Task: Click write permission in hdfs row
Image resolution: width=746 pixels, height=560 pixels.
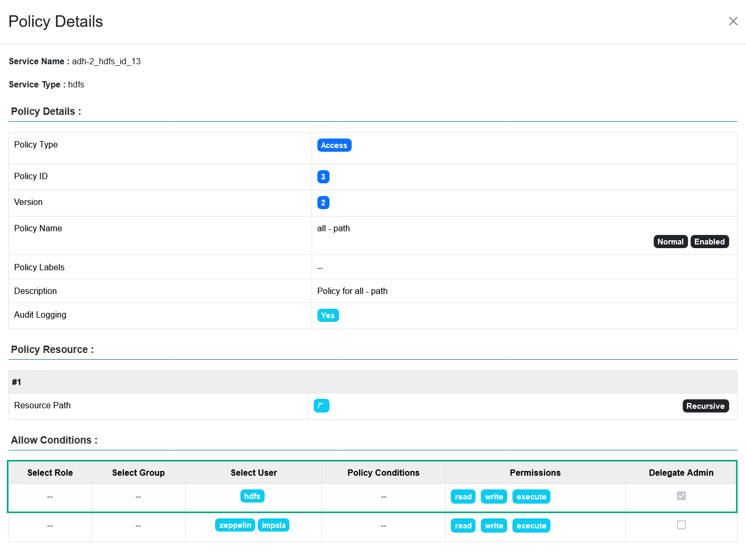Action: [494, 497]
